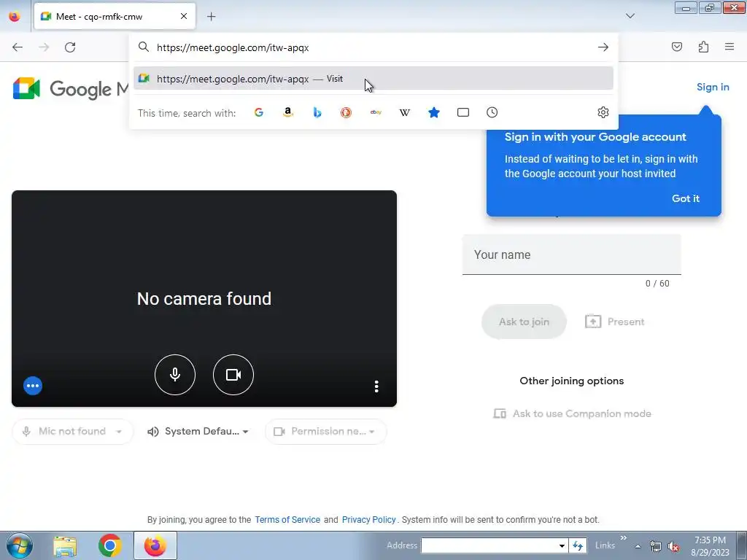Screen dimensions: 747x560
Task: Toggle the camera button in video preview
Action: (233, 375)
